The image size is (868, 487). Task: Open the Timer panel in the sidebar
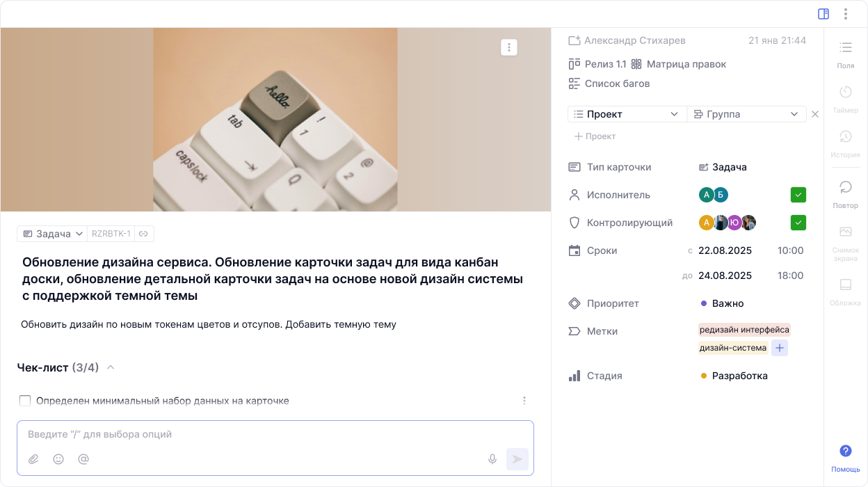point(845,93)
